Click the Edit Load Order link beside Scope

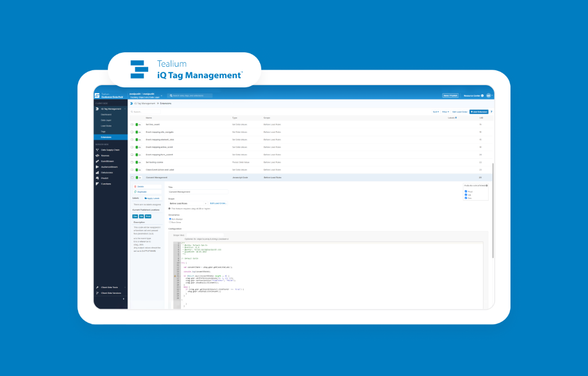click(218, 203)
